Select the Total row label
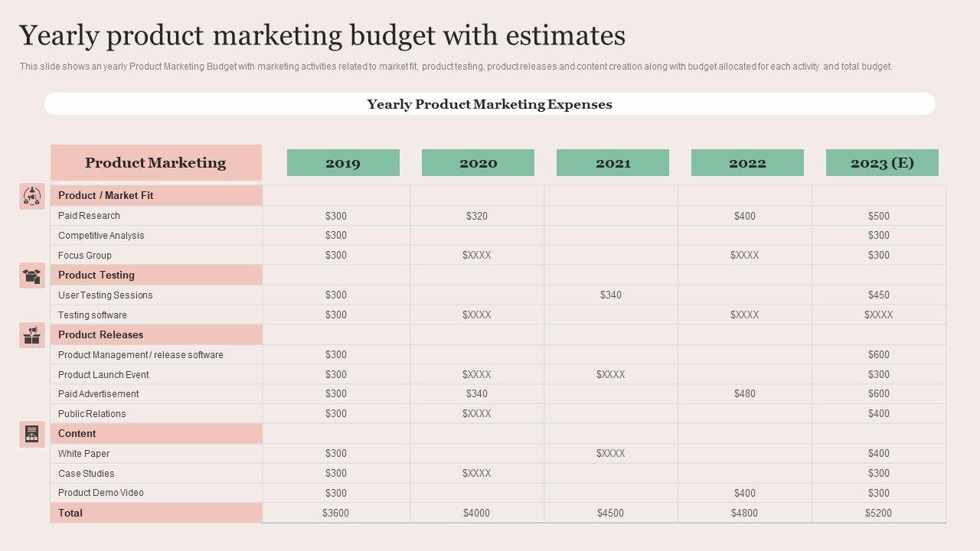The height and width of the screenshot is (551, 980). click(70, 514)
